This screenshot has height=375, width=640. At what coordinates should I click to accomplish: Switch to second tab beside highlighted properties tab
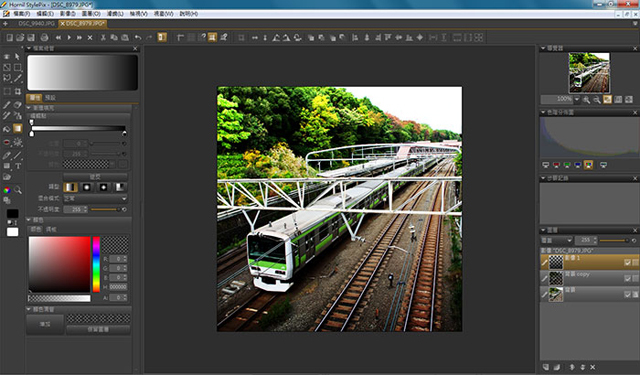tap(50, 98)
